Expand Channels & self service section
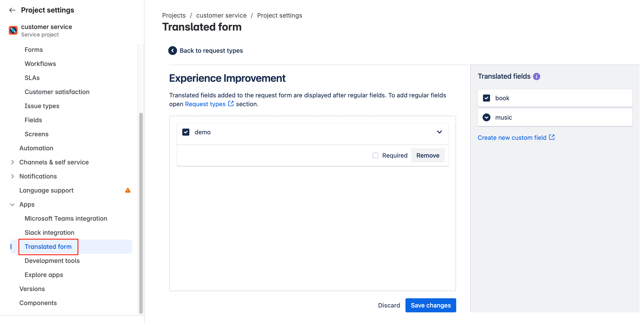The width and height of the screenshot is (644, 324). click(13, 162)
